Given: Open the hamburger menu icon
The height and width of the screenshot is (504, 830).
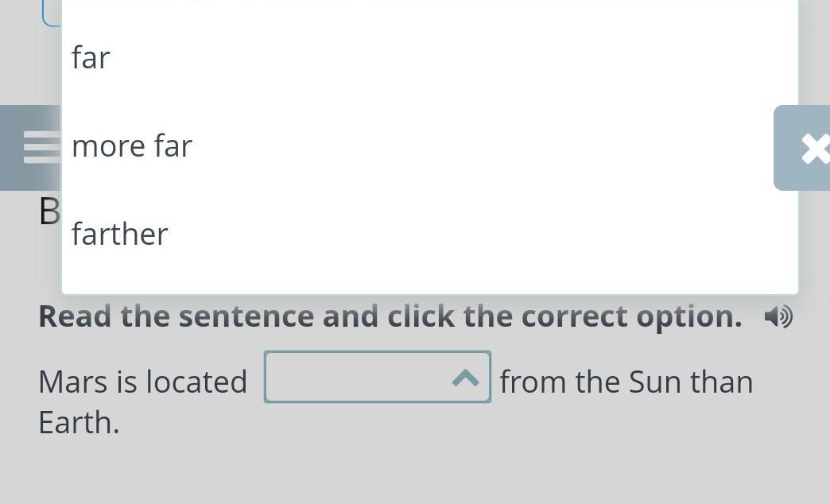Looking at the screenshot, I should tap(42, 147).
